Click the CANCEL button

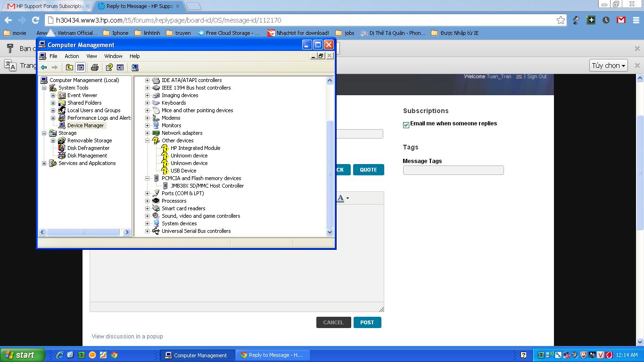point(333,322)
